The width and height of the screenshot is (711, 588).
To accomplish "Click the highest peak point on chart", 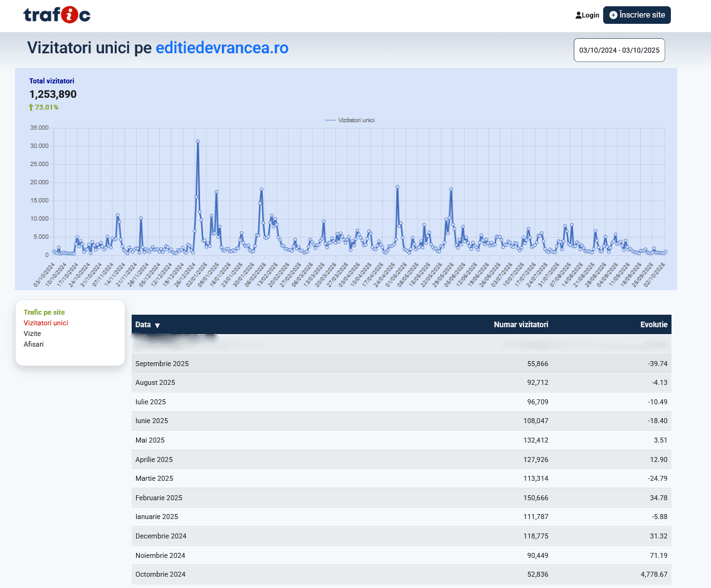I will (197, 142).
